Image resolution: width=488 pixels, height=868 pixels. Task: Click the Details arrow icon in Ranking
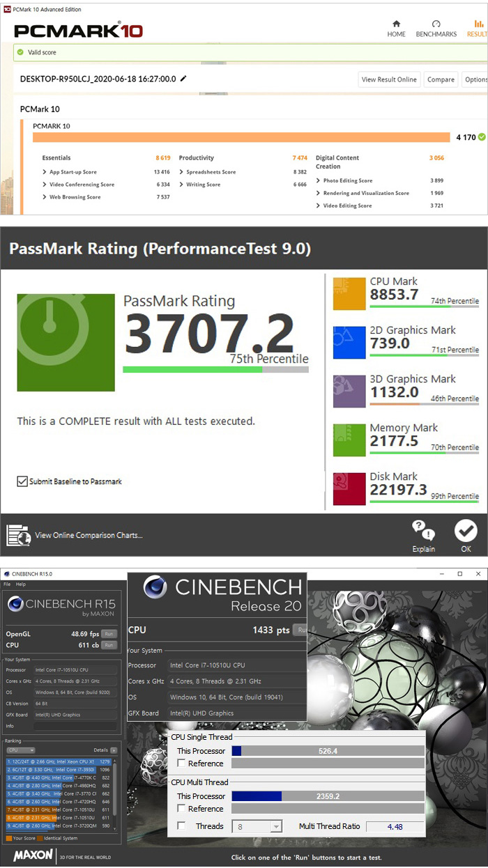(x=114, y=750)
